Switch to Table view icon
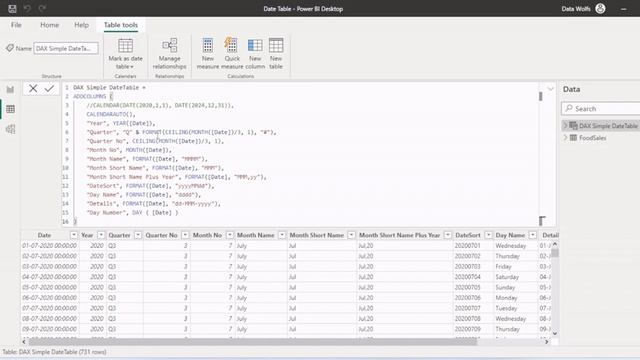 click(10, 109)
